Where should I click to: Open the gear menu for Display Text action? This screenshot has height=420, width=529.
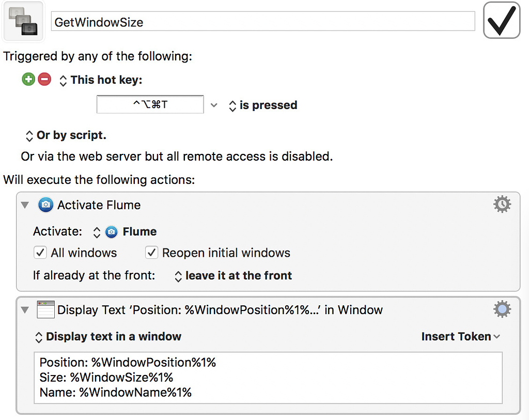(x=502, y=309)
